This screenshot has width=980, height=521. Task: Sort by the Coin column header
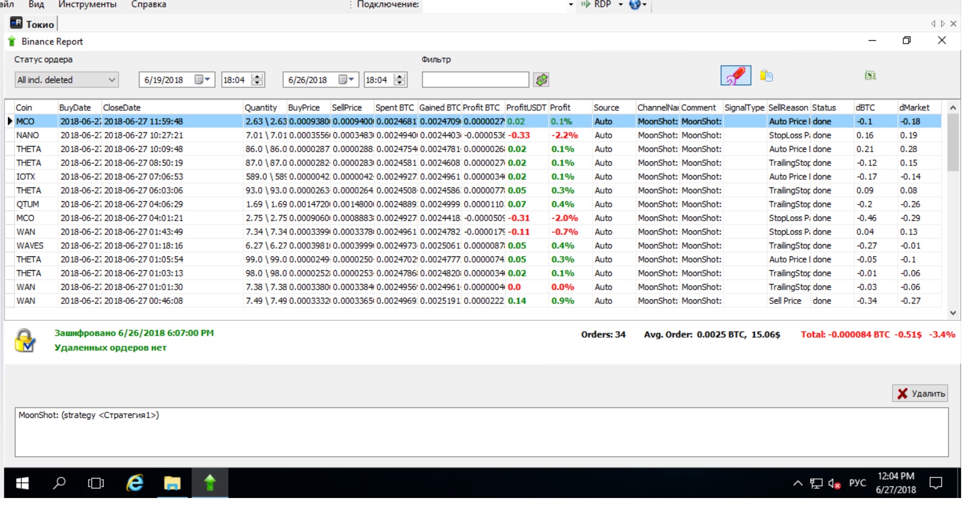(36, 107)
